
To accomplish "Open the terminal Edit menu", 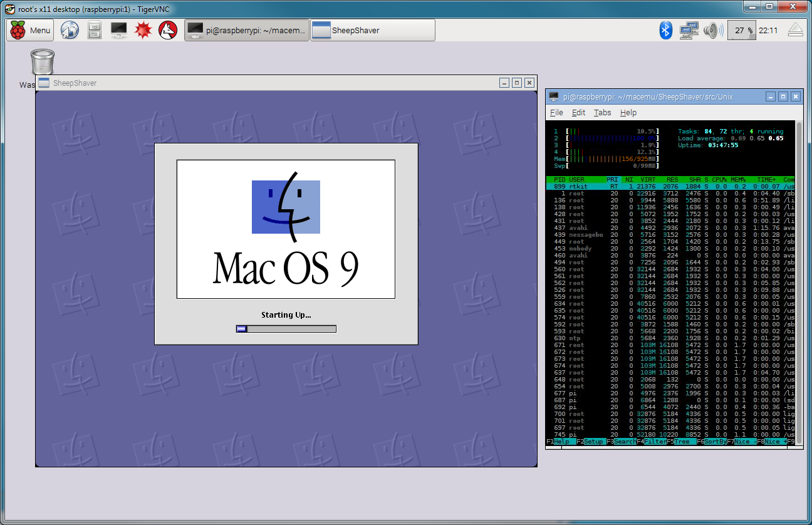I will point(578,113).
